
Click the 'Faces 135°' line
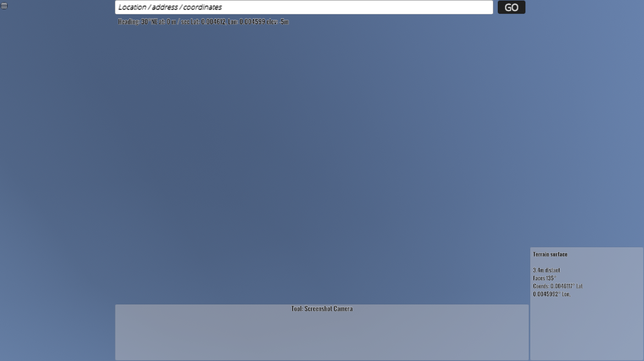click(544, 278)
